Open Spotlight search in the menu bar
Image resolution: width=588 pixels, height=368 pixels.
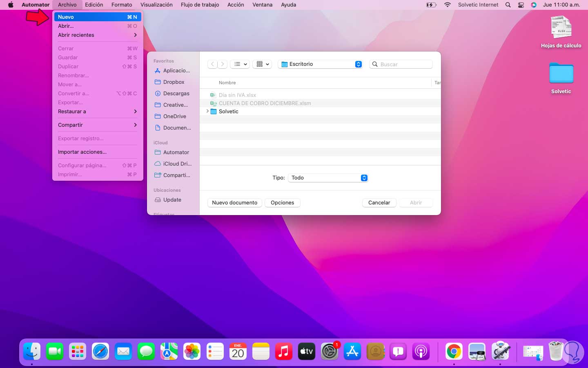click(508, 5)
